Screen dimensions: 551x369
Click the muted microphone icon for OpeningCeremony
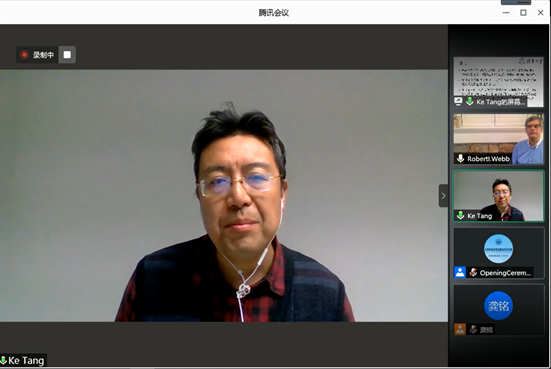click(473, 272)
